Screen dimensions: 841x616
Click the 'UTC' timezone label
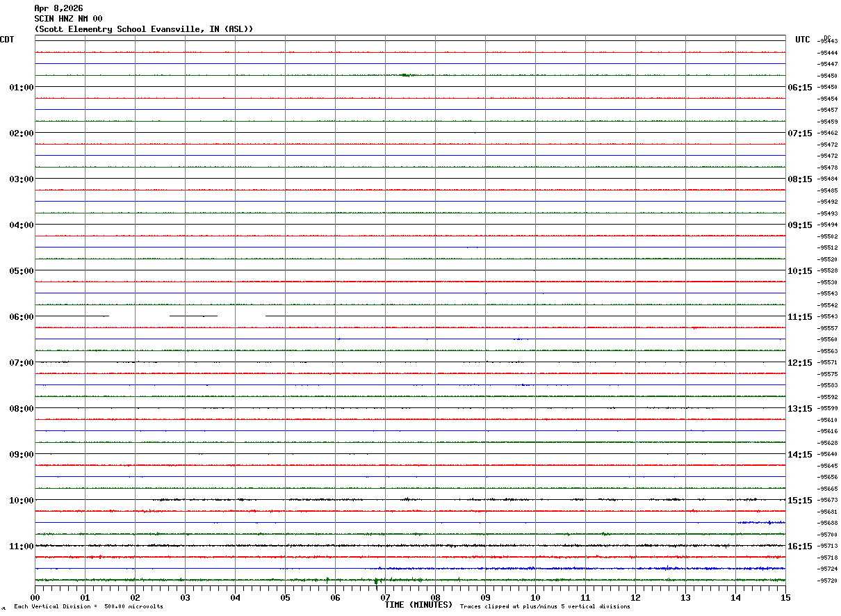click(803, 40)
